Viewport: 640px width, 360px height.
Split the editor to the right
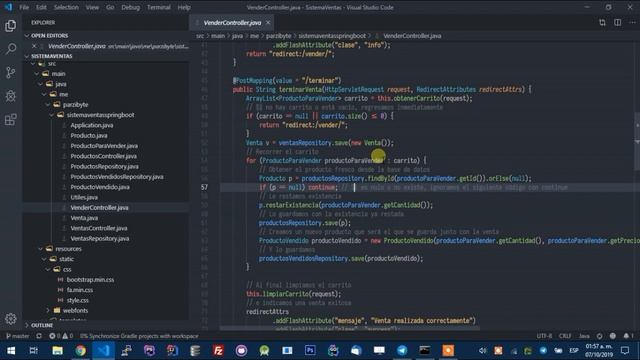point(618,22)
